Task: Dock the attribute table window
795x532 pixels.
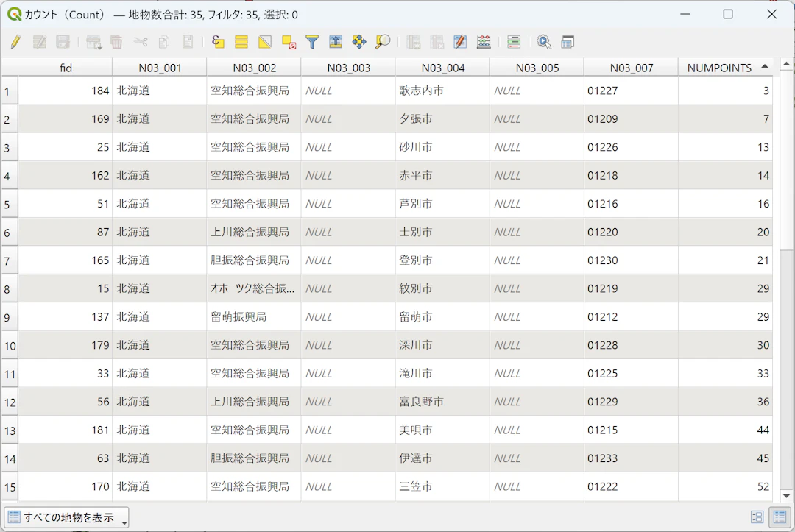Action: click(x=568, y=42)
